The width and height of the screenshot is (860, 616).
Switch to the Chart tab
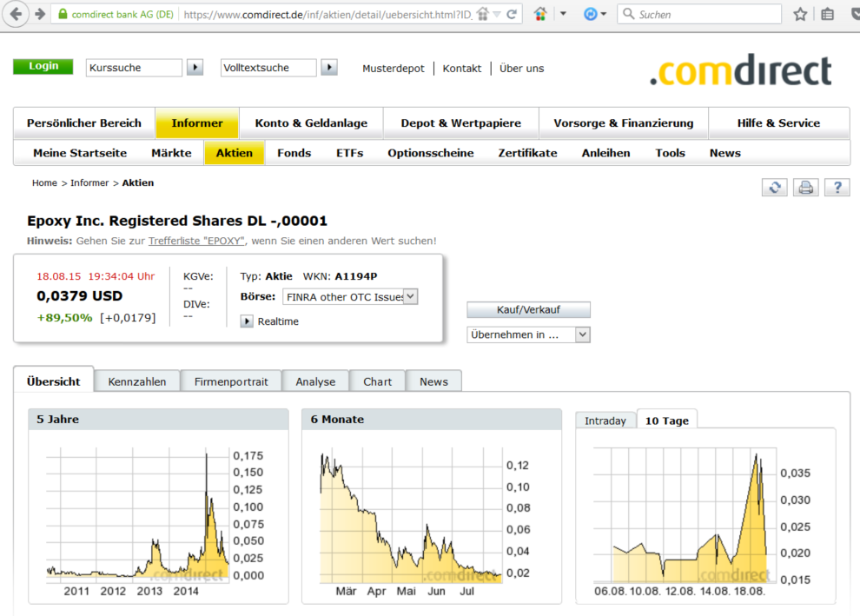coord(377,381)
